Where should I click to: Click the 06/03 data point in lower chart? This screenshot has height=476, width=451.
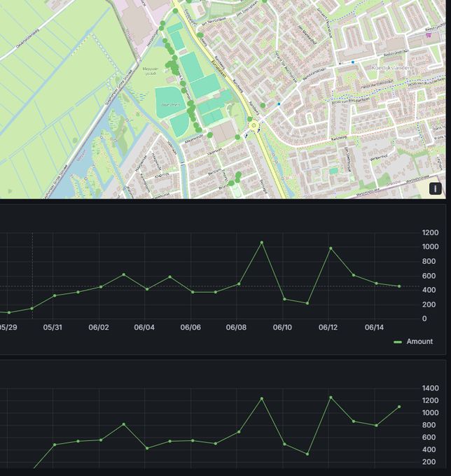(x=124, y=424)
